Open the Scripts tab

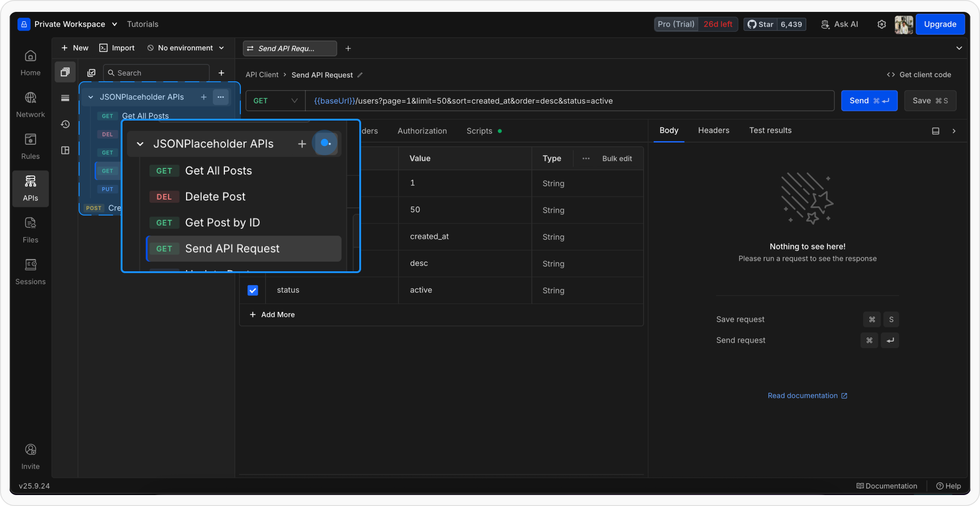(x=479, y=131)
